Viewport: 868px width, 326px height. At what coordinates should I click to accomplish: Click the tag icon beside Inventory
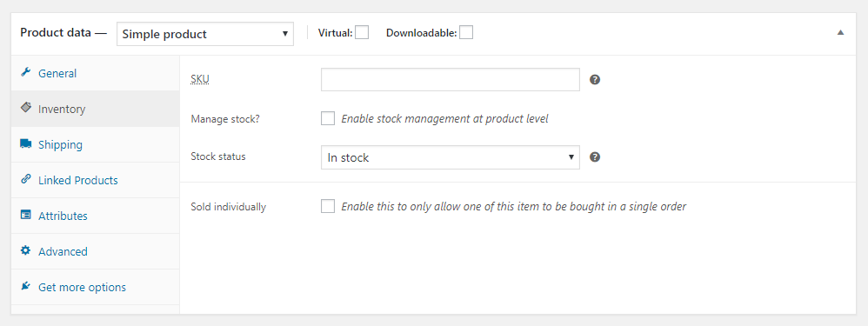click(x=25, y=108)
